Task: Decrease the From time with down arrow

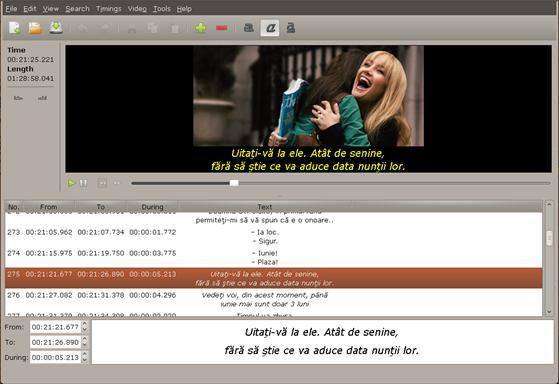Action: point(84,330)
